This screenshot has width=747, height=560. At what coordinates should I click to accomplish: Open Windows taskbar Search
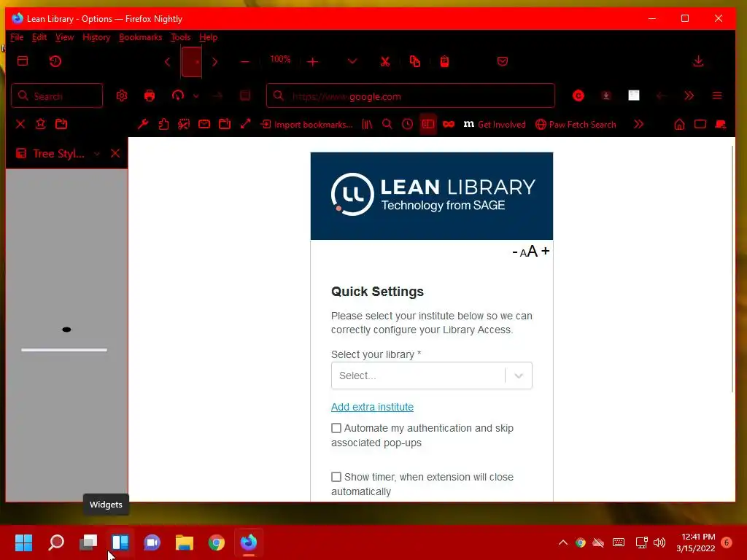click(x=56, y=542)
